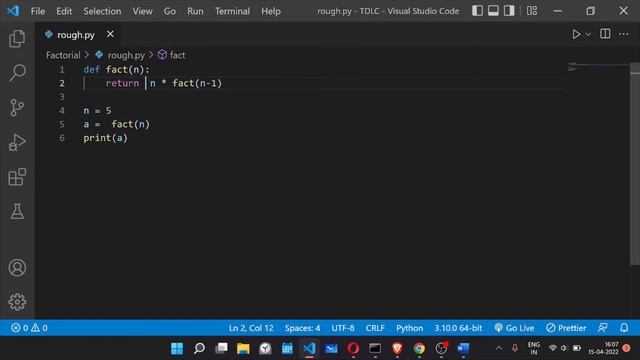Click the fact symbol breadcrumb
This screenshot has width=640, height=360.
coord(177,55)
